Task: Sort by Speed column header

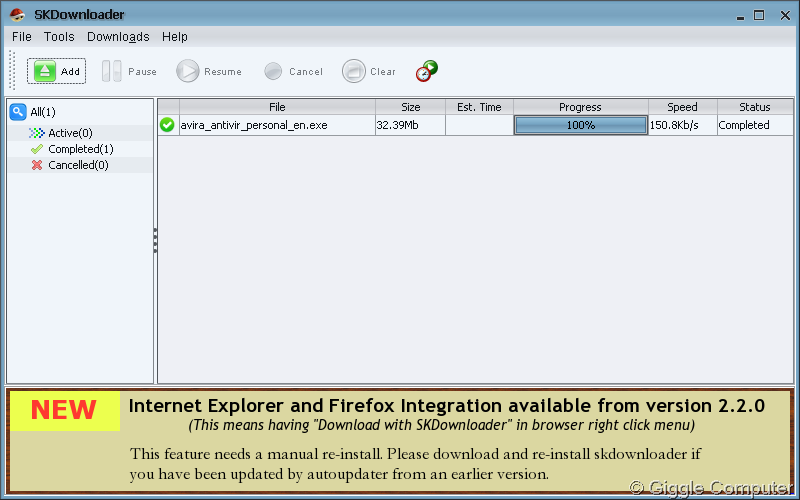Action: coord(683,107)
